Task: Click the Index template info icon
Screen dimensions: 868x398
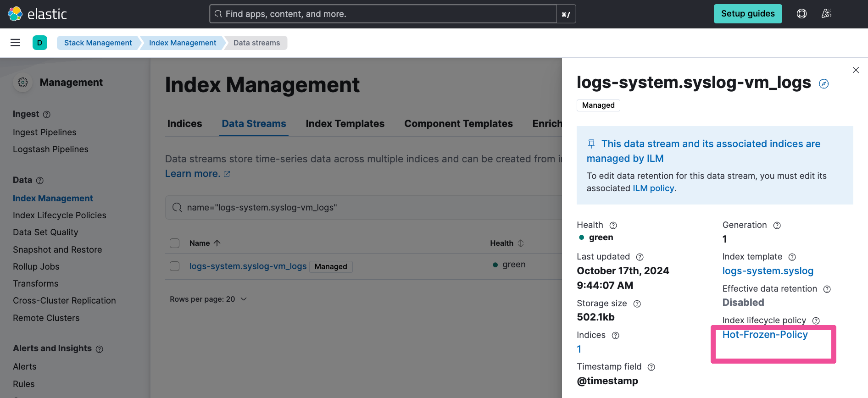Action: click(x=792, y=257)
